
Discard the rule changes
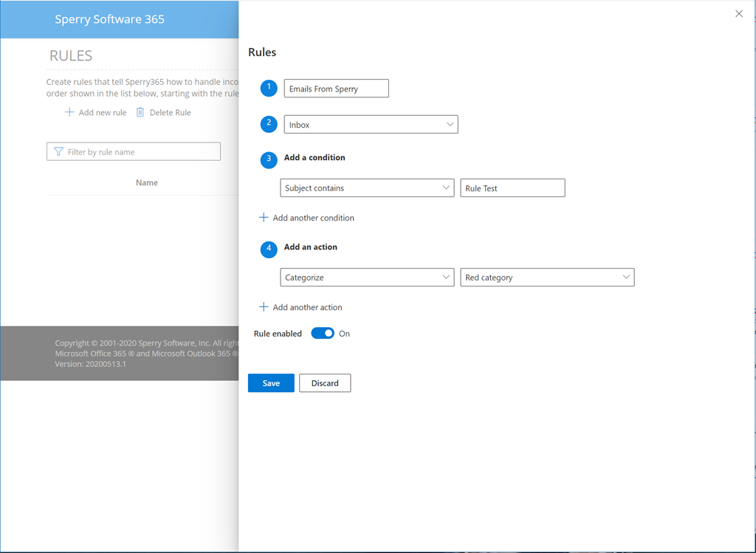[x=325, y=382]
